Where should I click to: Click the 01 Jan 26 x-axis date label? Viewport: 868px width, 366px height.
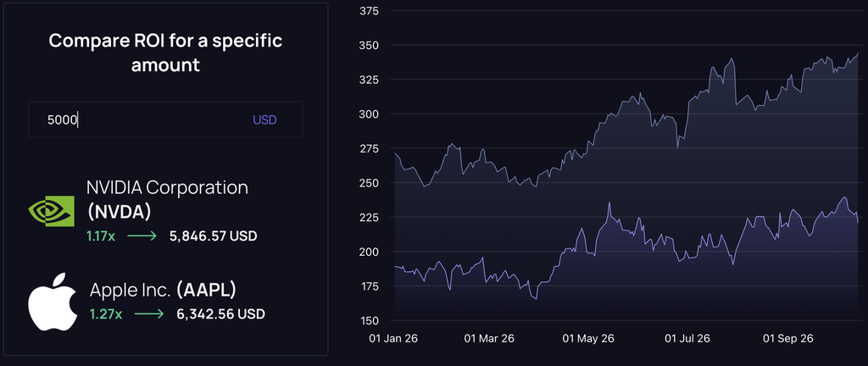tap(394, 338)
